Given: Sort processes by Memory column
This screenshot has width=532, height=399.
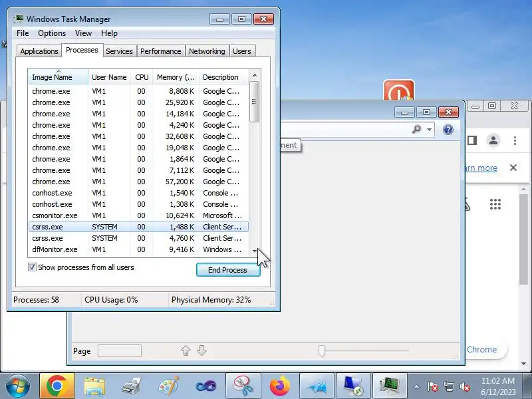Looking at the screenshot, I should click(x=176, y=77).
